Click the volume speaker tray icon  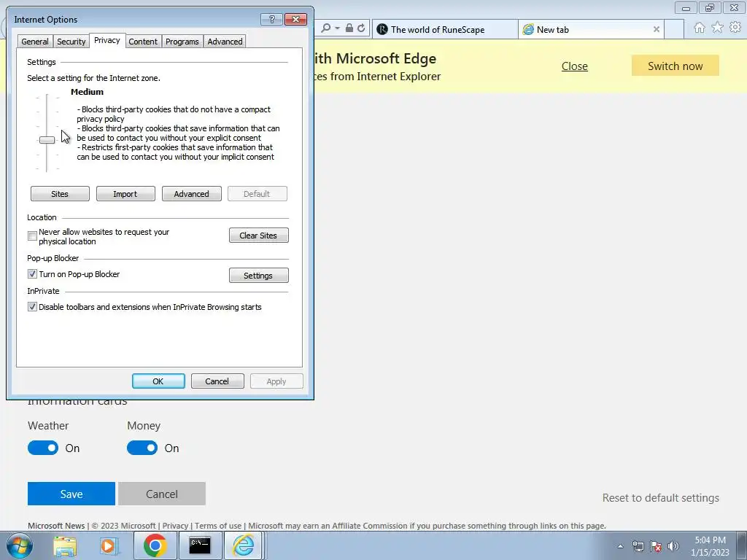pyautogui.click(x=673, y=546)
